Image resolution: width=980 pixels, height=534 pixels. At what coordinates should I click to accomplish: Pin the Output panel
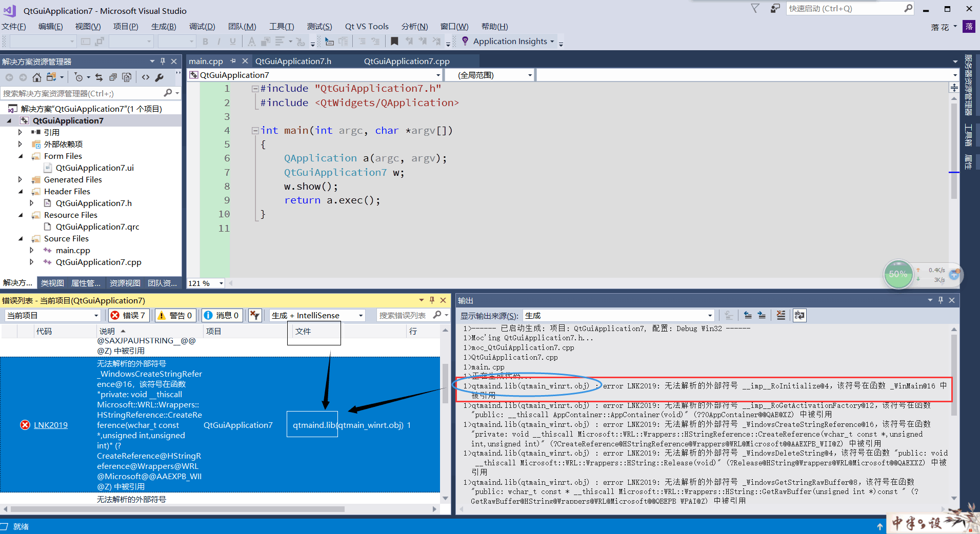[x=941, y=300]
